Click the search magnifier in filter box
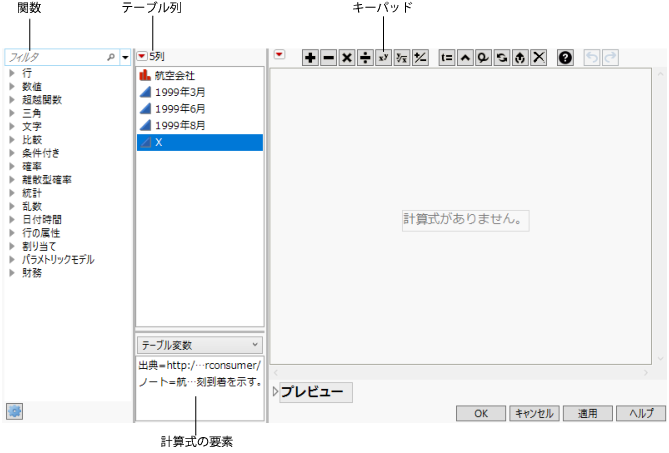Image resolution: width=669 pixels, height=453 pixels. tap(111, 57)
